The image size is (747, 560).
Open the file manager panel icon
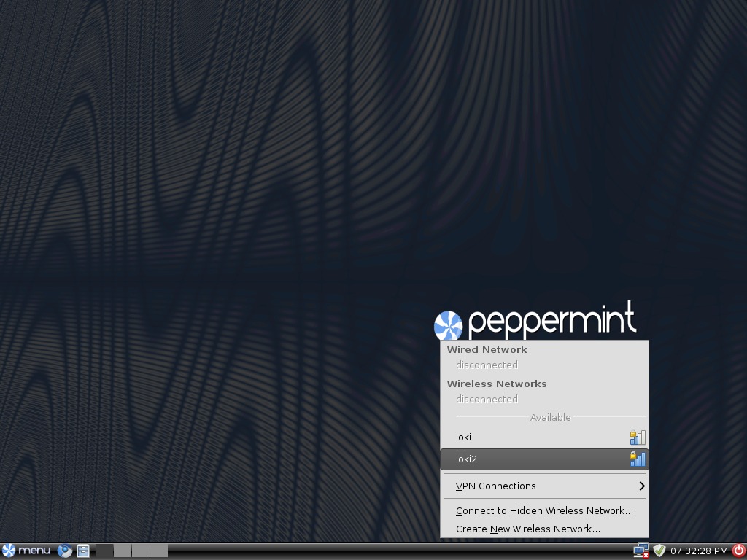(x=83, y=551)
